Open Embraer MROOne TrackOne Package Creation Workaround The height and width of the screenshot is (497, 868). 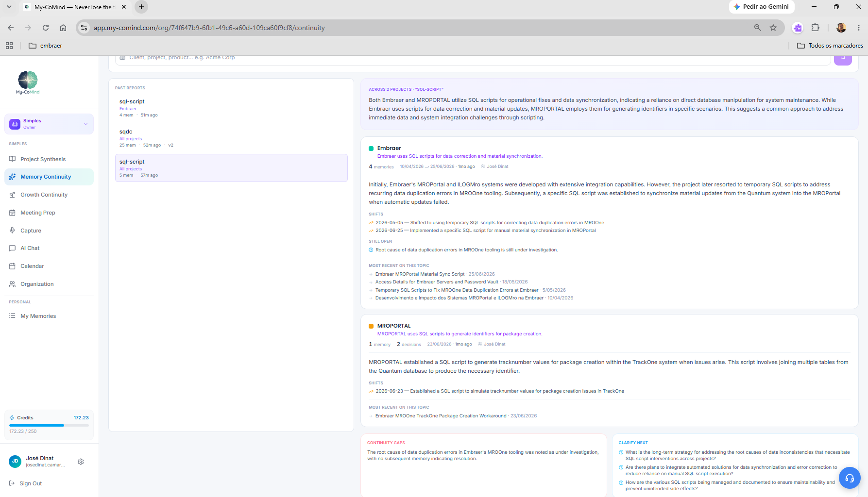[x=441, y=416]
